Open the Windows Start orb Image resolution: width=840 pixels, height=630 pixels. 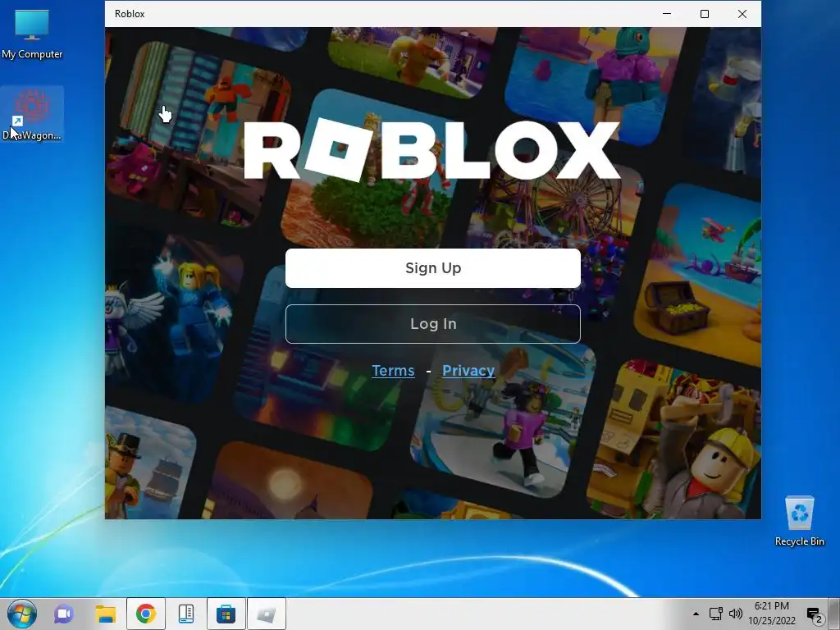22,614
